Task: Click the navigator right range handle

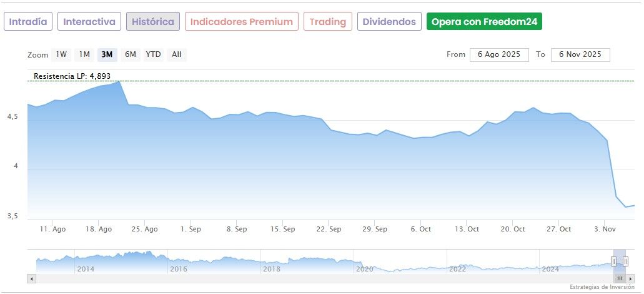Action: tap(625, 261)
